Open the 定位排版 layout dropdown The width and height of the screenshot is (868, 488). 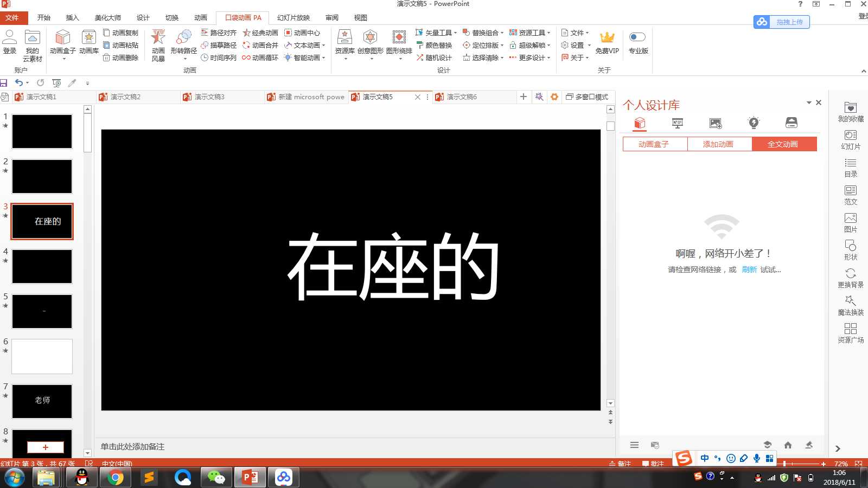pyautogui.click(x=483, y=45)
